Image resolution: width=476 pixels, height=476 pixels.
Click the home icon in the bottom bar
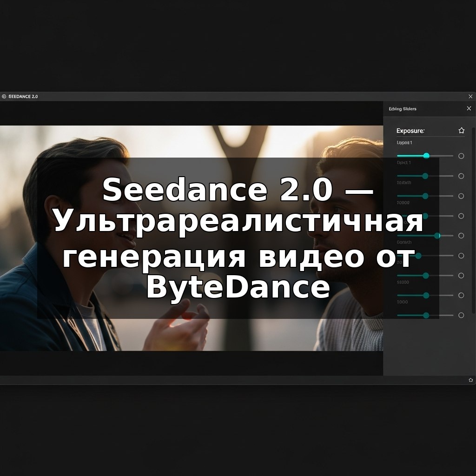(x=471, y=380)
